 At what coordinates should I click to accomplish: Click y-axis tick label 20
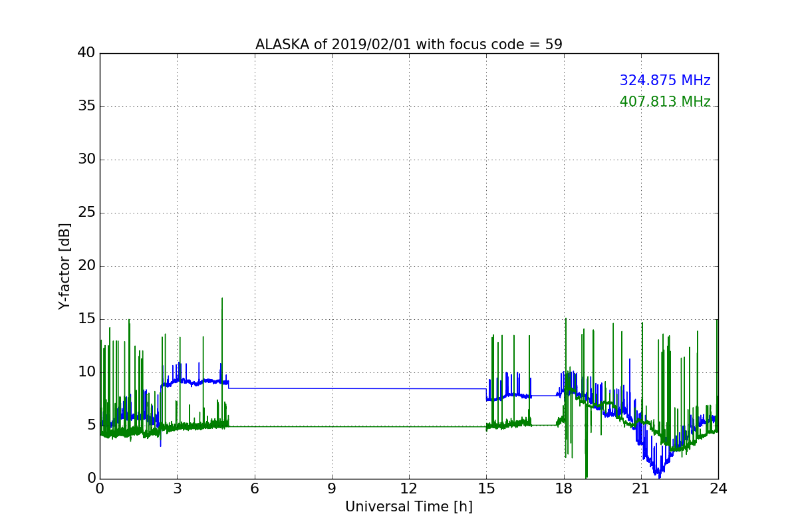click(86, 266)
